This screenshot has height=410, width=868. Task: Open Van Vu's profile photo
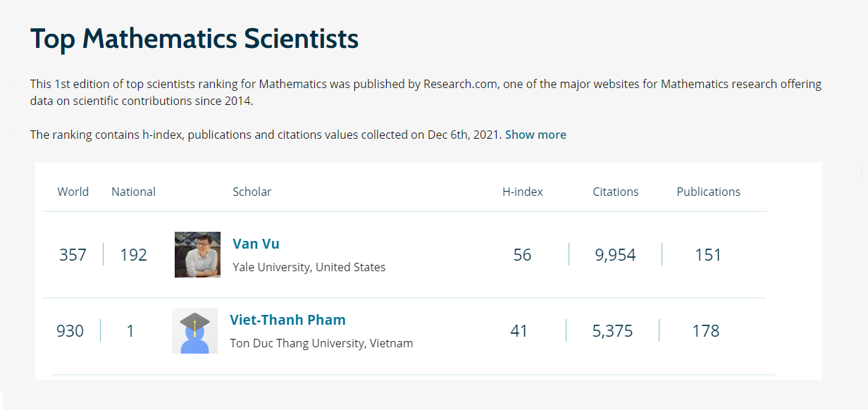[x=197, y=254]
